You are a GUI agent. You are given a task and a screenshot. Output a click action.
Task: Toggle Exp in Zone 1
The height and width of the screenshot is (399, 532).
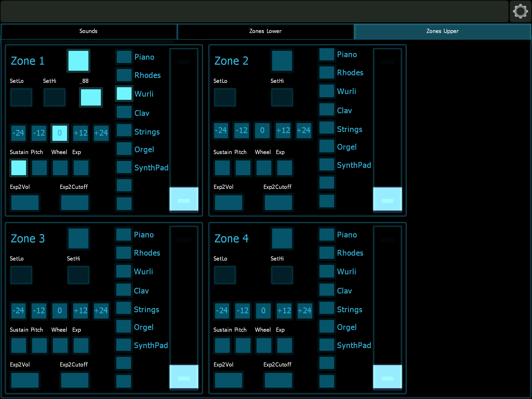click(81, 168)
